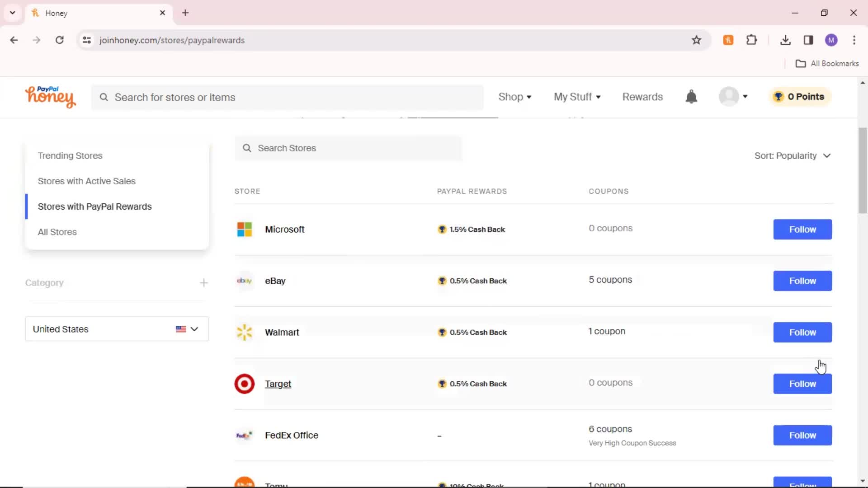Click the scrollbar down arrow
The width and height of the screenshot is (868, 488).
tap(863, 482)
